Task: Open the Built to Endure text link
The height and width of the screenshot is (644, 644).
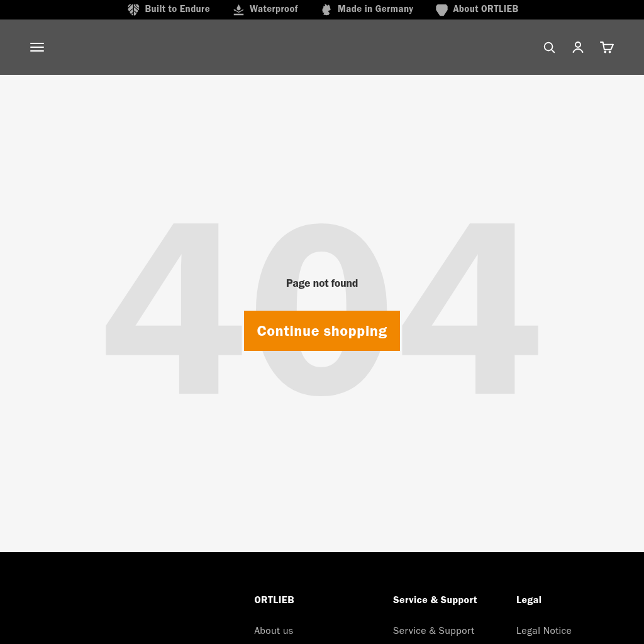Action: pyautogui.click(x=177, y=9)
